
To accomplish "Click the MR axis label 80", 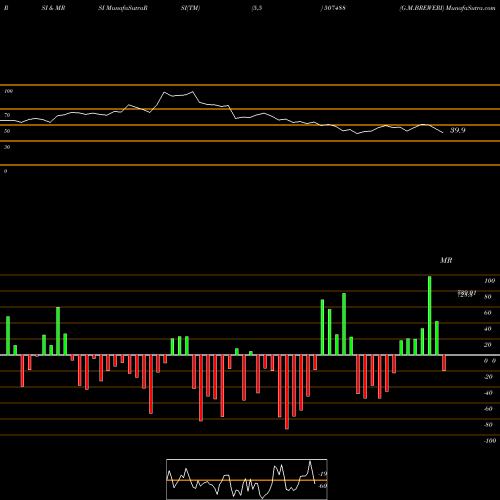I will (x=488, y=297).
